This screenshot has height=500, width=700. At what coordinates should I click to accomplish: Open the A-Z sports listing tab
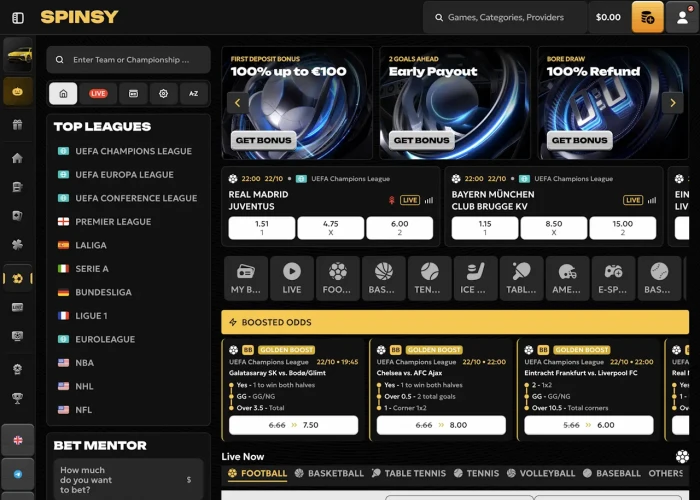(x=193, y=94)
